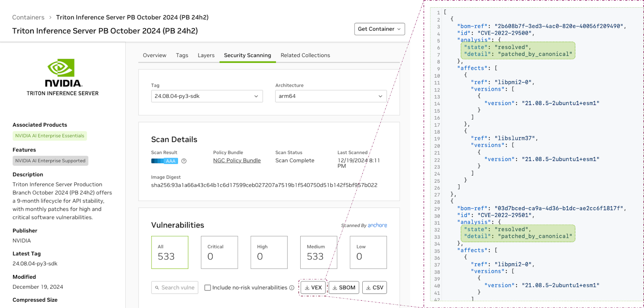Download the VEX file
This screenshot has height=308, width=644.
point(313,287)
